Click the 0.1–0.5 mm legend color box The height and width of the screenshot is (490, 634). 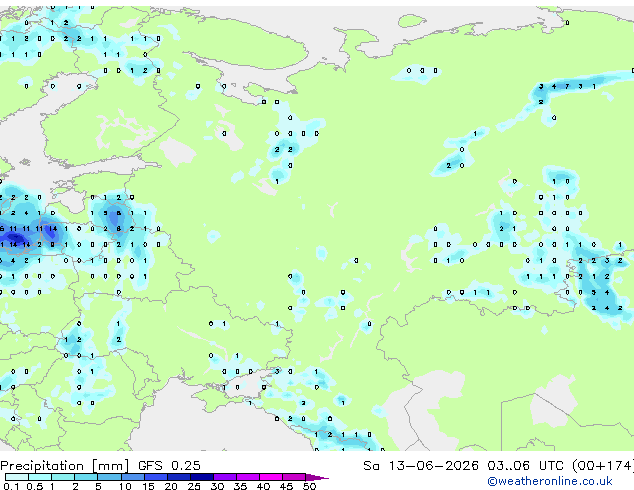click(17, 477)
